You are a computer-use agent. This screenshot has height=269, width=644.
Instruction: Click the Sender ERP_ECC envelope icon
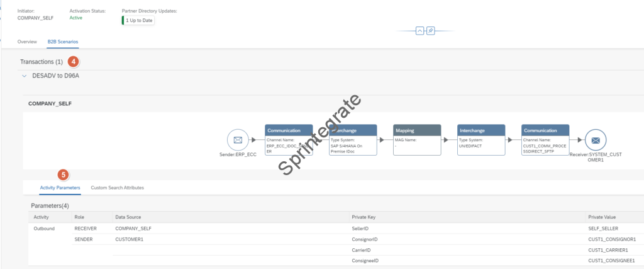(x=238, y=140)
